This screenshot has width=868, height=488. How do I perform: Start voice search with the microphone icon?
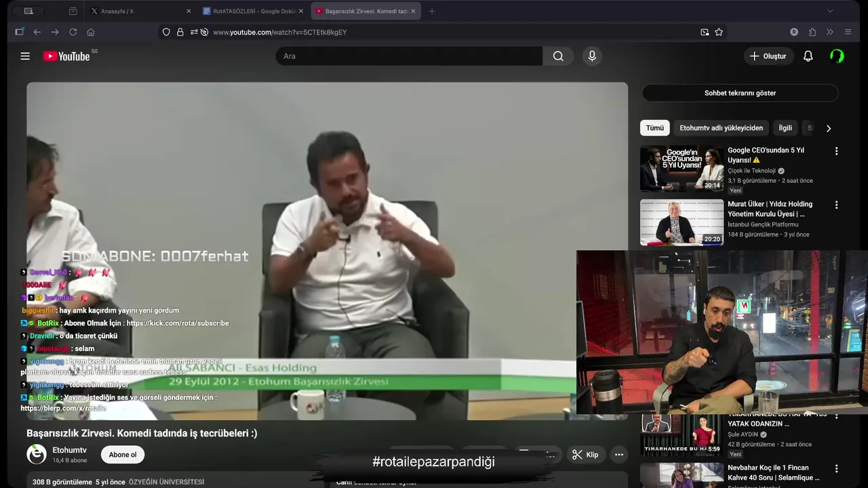tap(592, 56)
